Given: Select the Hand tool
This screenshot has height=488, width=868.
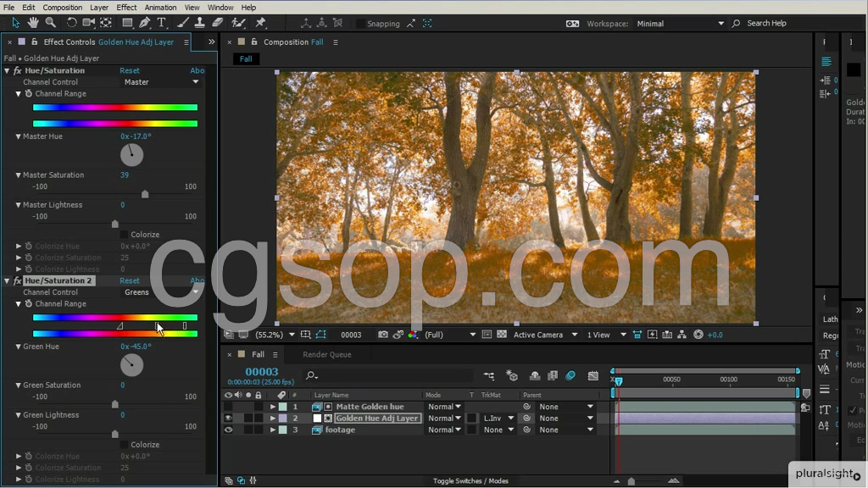Looking at the screenshot, I should point(33,23).
